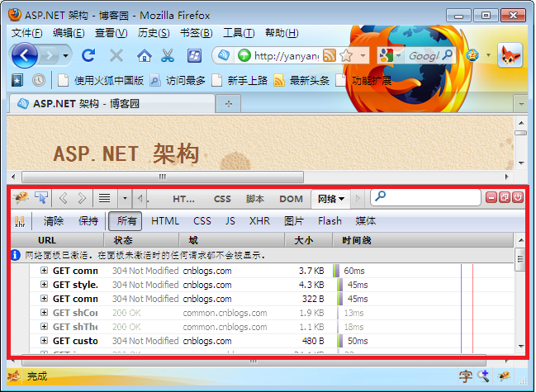Click the Firebug bug icon in panel toolbar
Viewport: 536px width, 392px height.
point(21,198)
